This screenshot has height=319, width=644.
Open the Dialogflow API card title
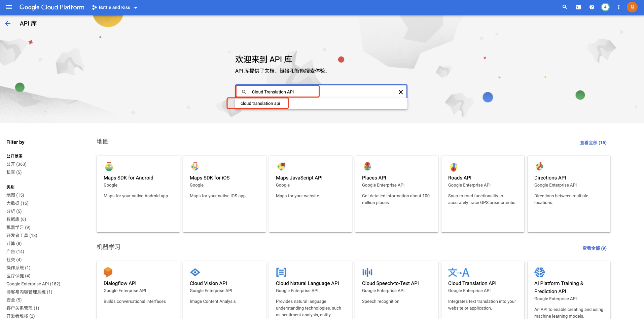point(120,283)
